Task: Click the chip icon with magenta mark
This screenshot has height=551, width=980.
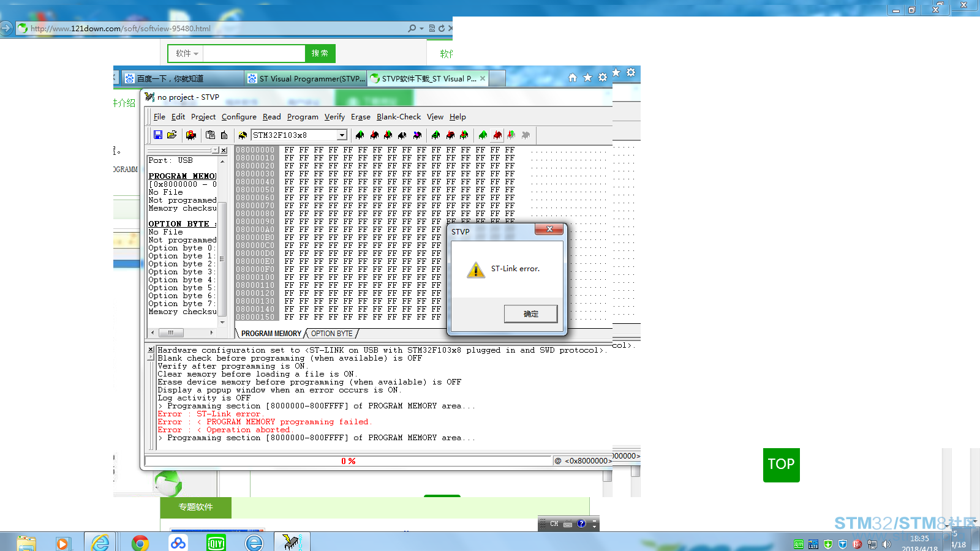Action: pos(417,135)
